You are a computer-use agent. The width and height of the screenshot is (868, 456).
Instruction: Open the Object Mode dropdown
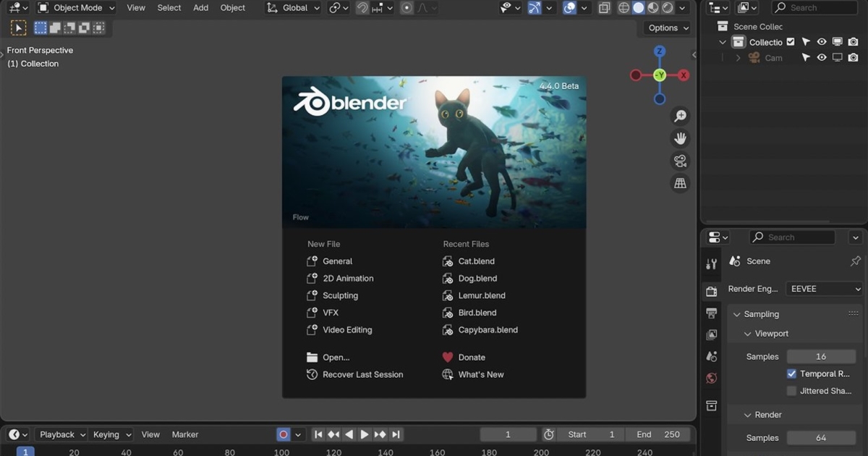[75, 7]
